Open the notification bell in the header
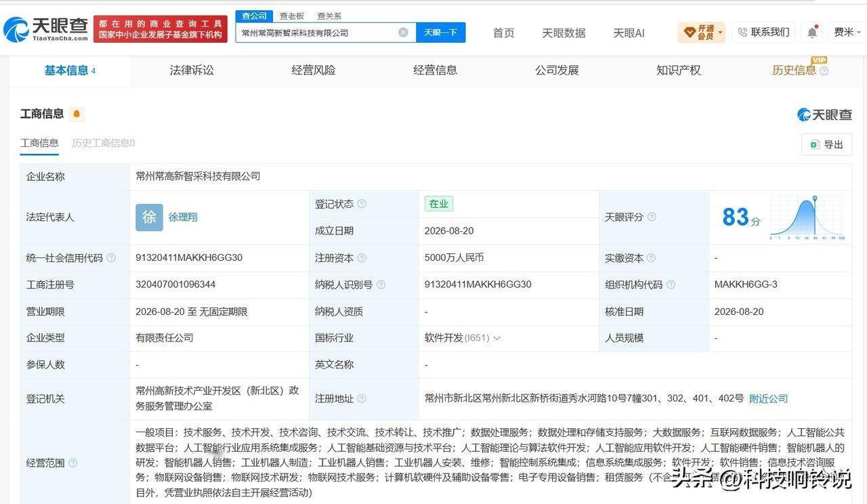 [x=812, y=32]
